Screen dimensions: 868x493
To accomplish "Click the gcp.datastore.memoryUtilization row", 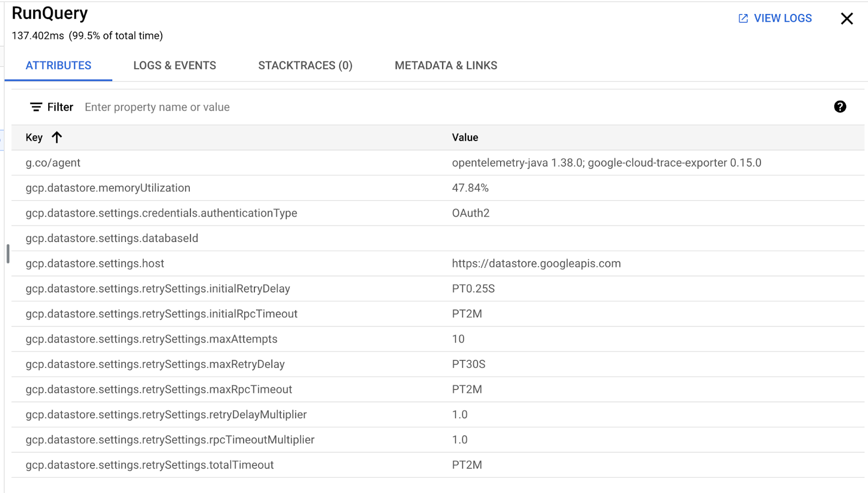I will point(217,188).
